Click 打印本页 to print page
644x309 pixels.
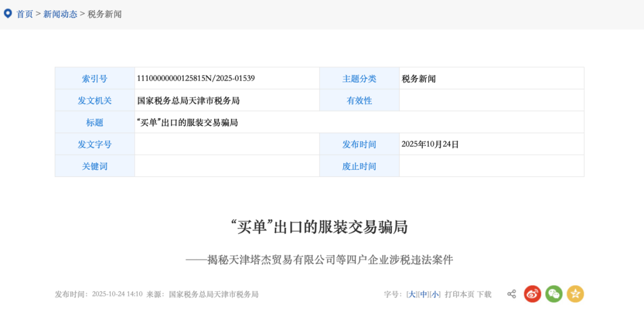pyautogui.click(x=459, y=294)
